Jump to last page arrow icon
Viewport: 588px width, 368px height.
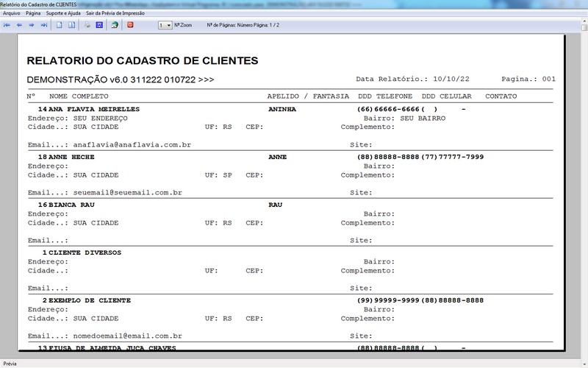pyautogui.click(x=44, y=25)
